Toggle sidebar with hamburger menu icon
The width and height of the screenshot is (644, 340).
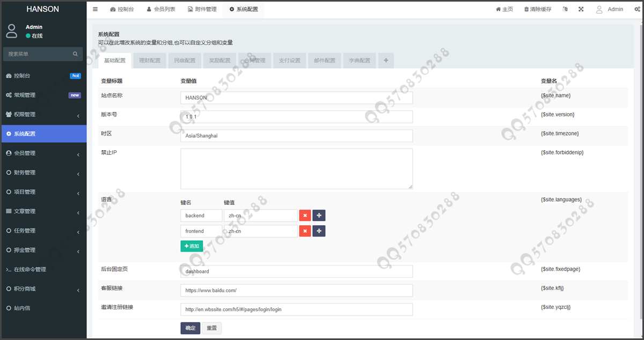95,9
